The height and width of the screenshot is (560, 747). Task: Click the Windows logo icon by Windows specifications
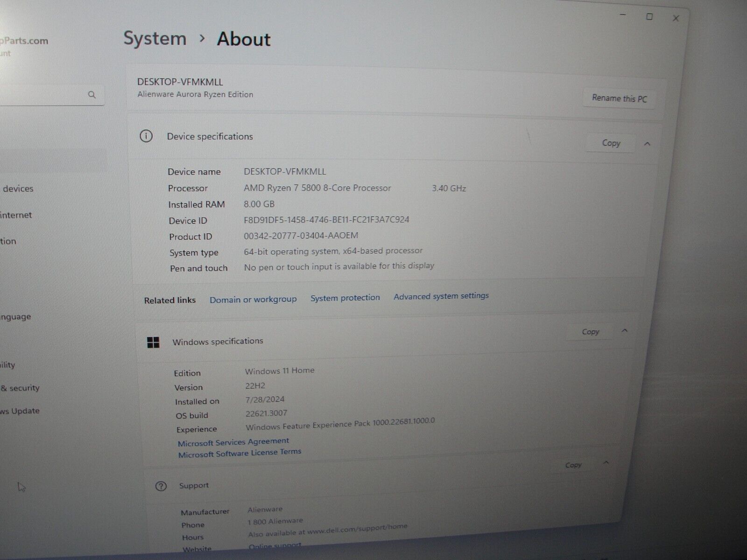pos(153,343)
